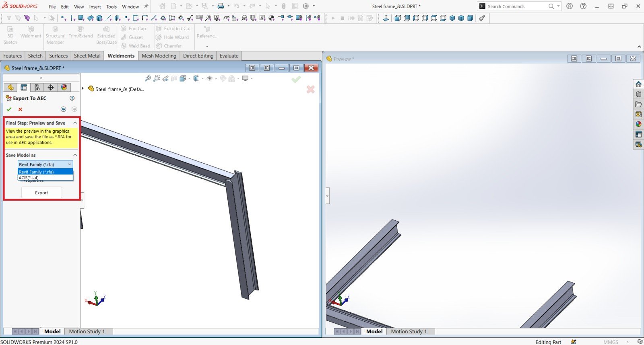
Task: Open the DisplayManager color ball tab
Action: [64, 87]
